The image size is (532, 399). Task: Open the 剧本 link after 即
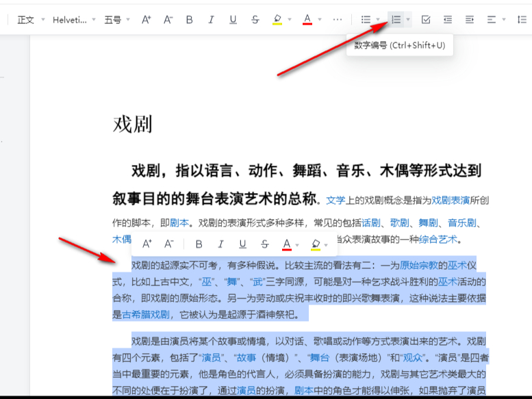pos(179,222)
